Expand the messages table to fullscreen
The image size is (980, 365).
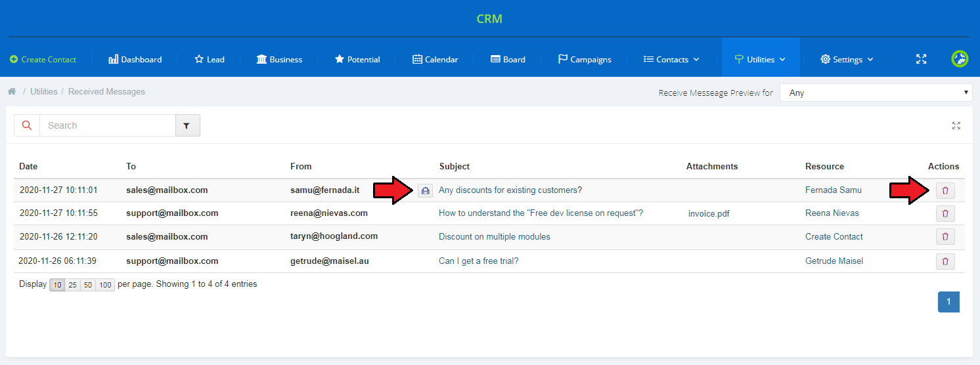click(x=956, y=125)
